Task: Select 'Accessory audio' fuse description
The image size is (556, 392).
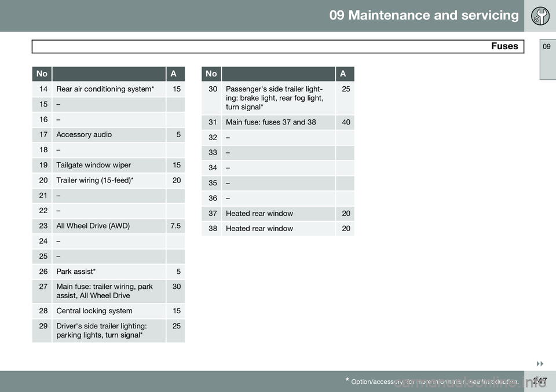Action: tap(84, 135)
